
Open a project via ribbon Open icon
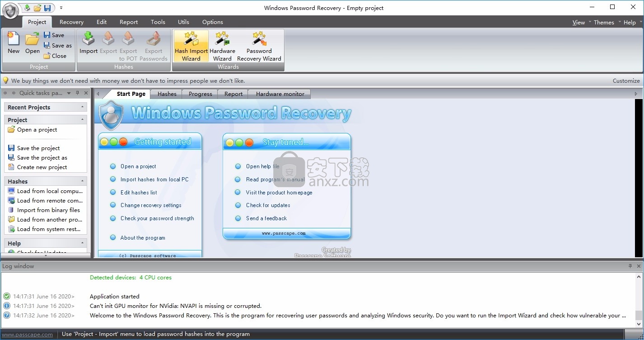[x=32, y=43]
